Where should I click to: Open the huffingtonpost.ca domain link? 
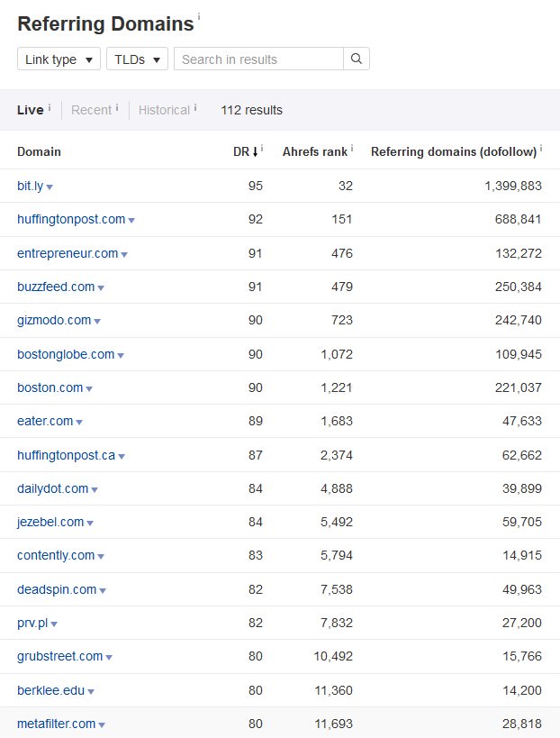pos(67,455)
